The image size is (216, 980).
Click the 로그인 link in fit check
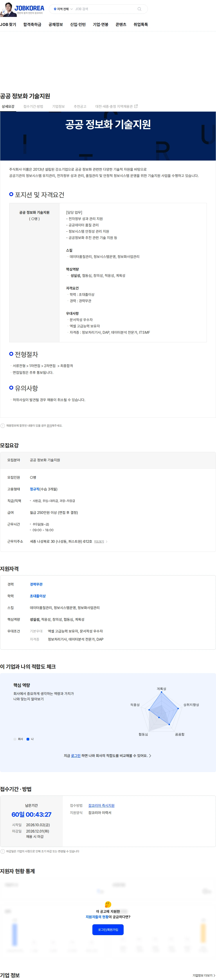tap(76, 756)
